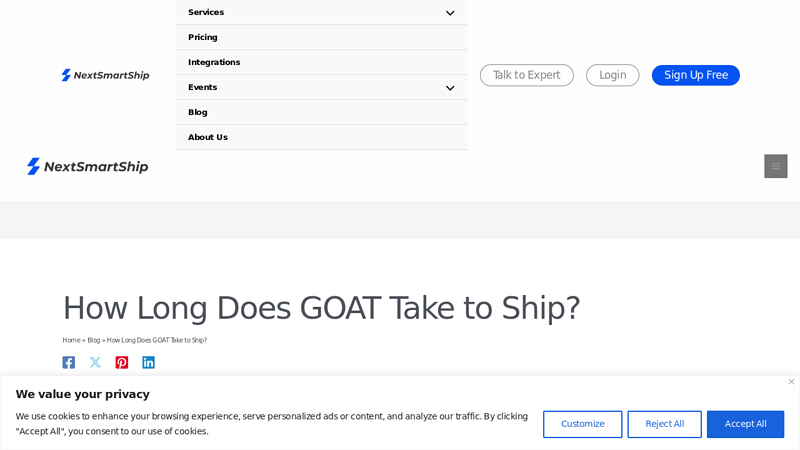Click the top NextSmartShip logo
800x450 pixels.
click(x=105, y=75)
